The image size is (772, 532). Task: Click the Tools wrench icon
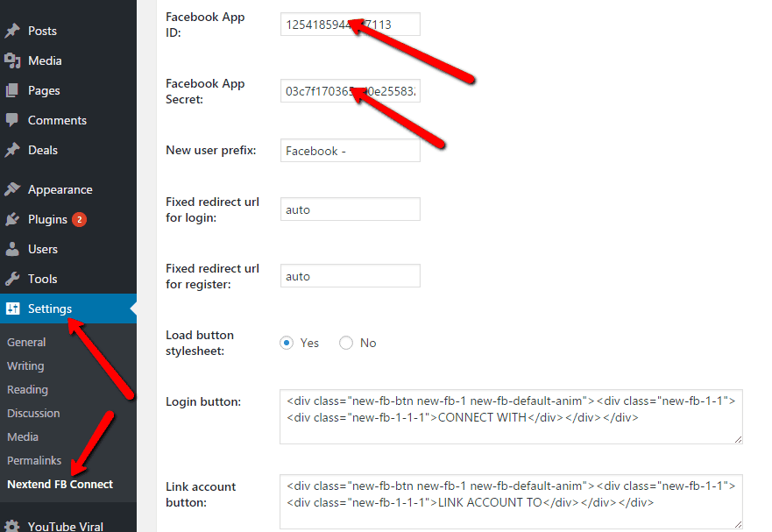tap(12, 279)
